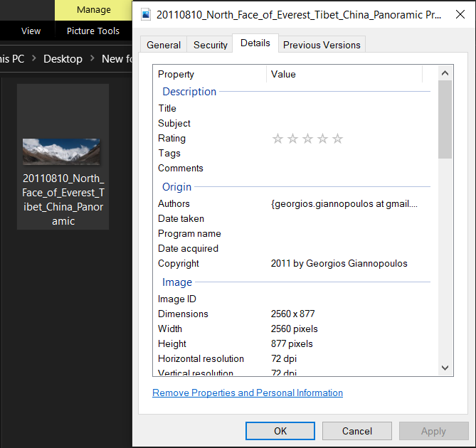
Task: Click the Value column header
Action: pyautogui.click(x=344, y=74)
